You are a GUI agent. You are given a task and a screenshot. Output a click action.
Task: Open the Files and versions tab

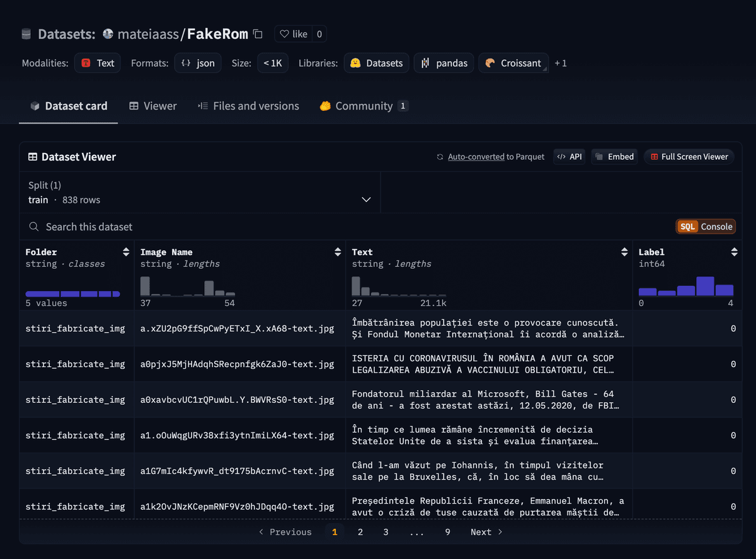(x=248, y=106)
